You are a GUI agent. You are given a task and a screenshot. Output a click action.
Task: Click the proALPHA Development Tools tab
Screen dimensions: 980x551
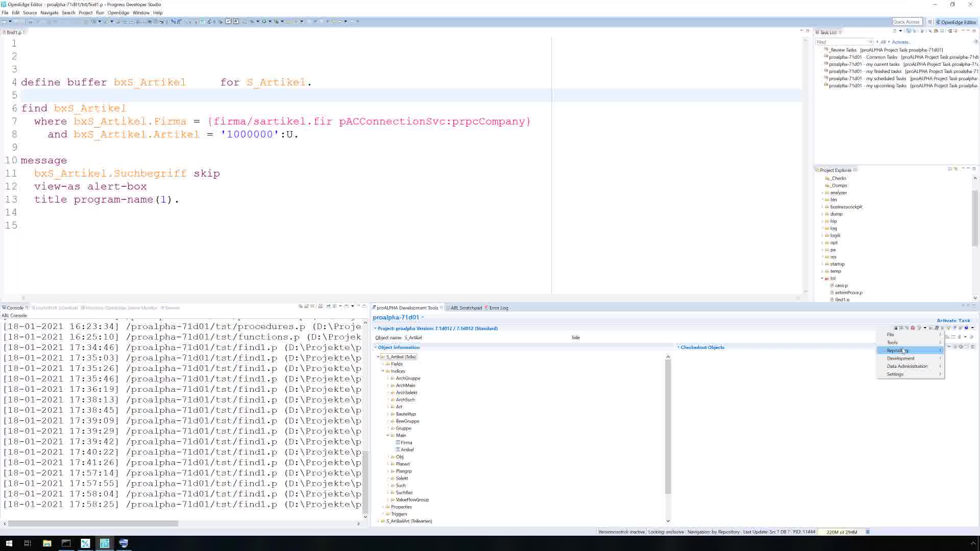[407, 308]
